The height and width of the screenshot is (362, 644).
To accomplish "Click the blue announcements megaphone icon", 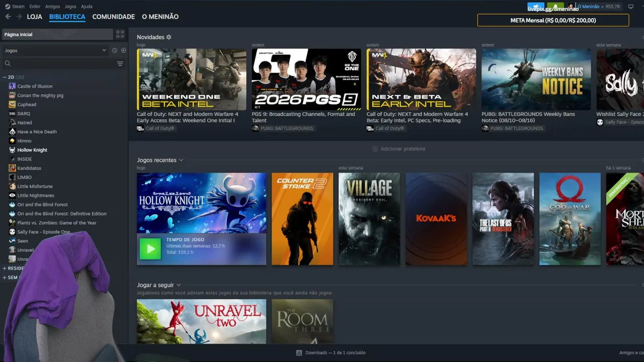I will click(x=536, y=7).
